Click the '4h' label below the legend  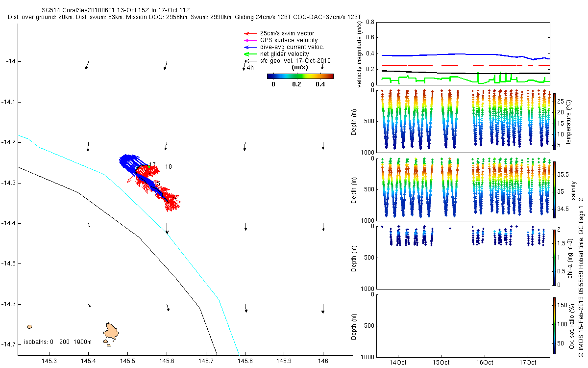click(250, 68)
